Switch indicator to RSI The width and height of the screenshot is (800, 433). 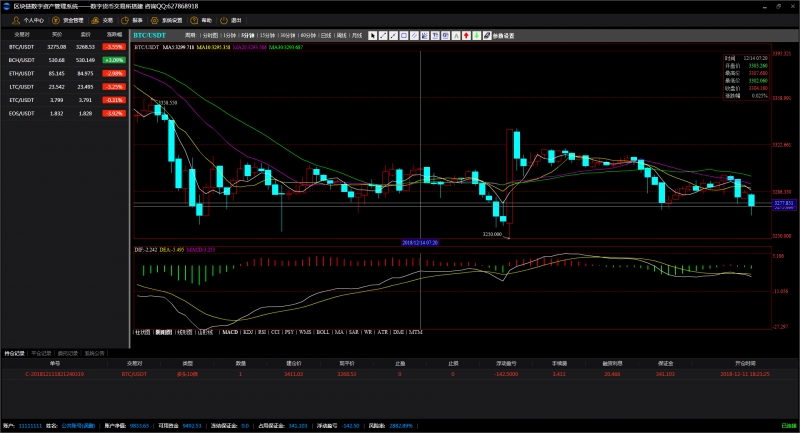[262, 332]
